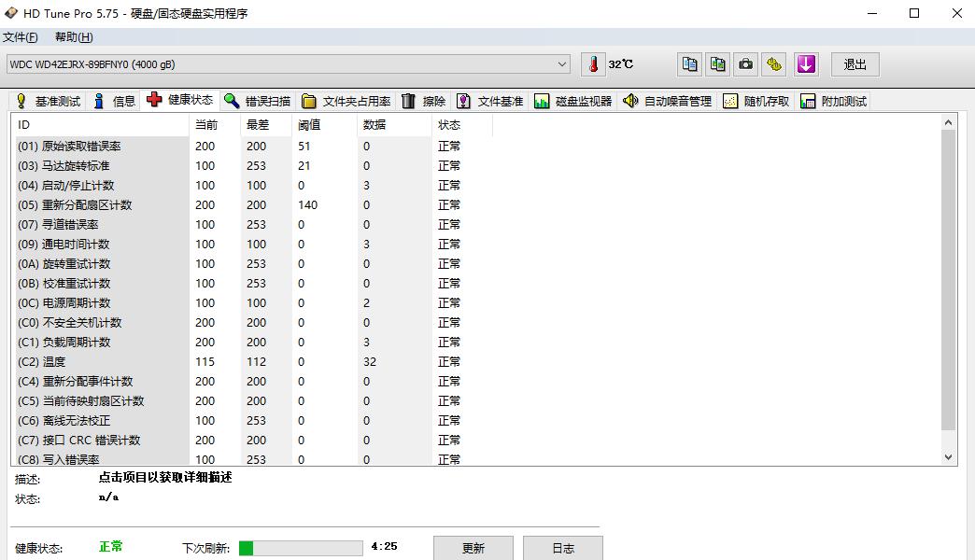Click the 阈值 column header
Viewport: 975px width, 560px height.
click(324, 125)
